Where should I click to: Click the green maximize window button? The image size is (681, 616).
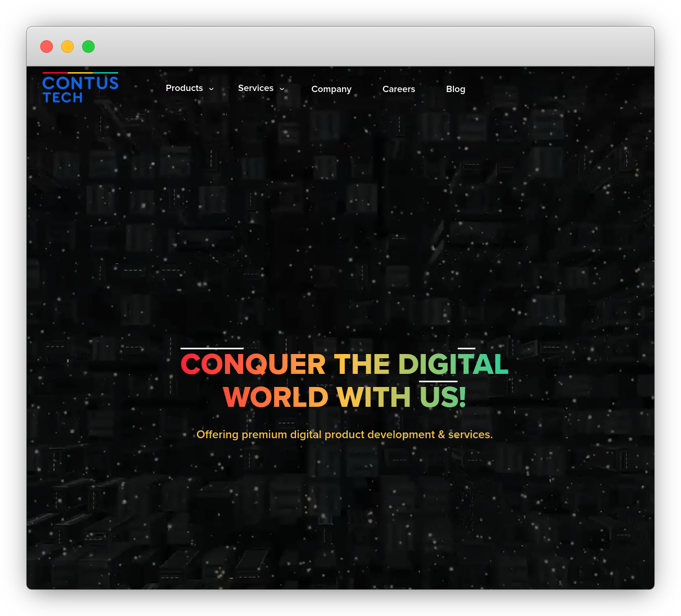click(x=88, y=47)
